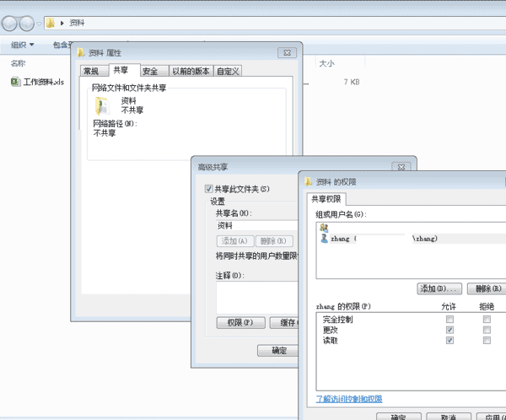Sort by the 大小 column header
This screenshot has height=420, width=506.
click(x=326, y=63)
